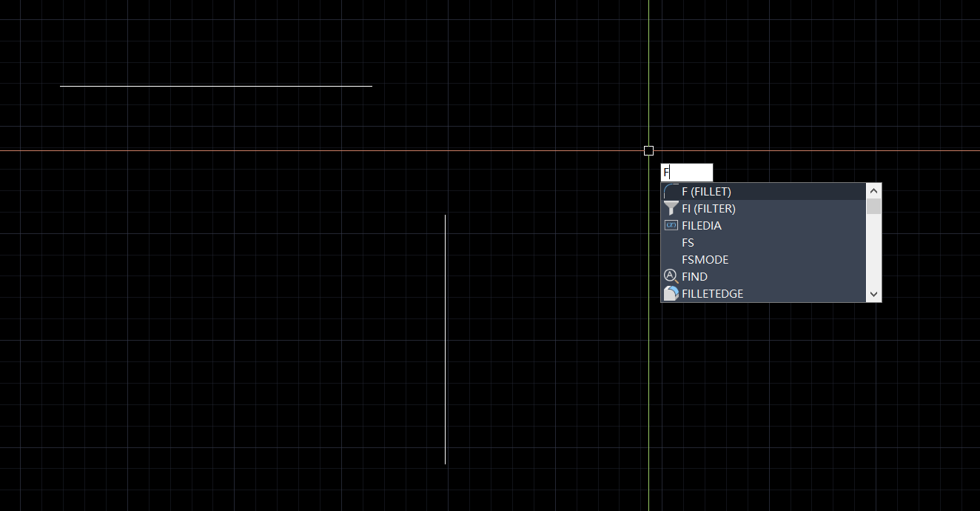Select the FS command suggestion
980x511 pixels.
coord(688,243)
